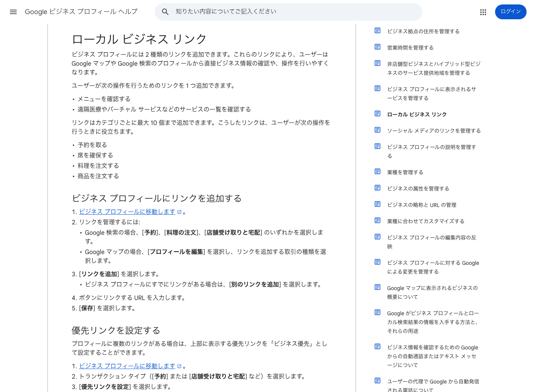
Task: Open 自動通話またはテキスト メッセージについて article
Action: click(x=433, y=356)
